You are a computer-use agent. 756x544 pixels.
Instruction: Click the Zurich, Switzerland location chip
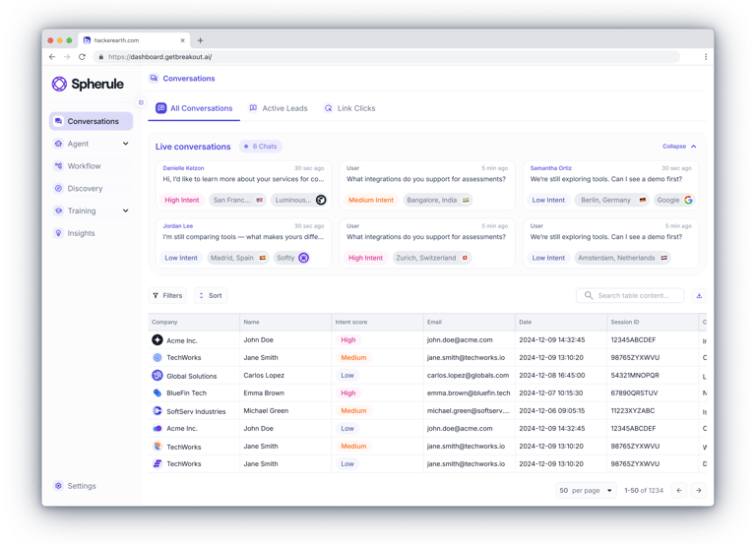(x=431, y=258)
